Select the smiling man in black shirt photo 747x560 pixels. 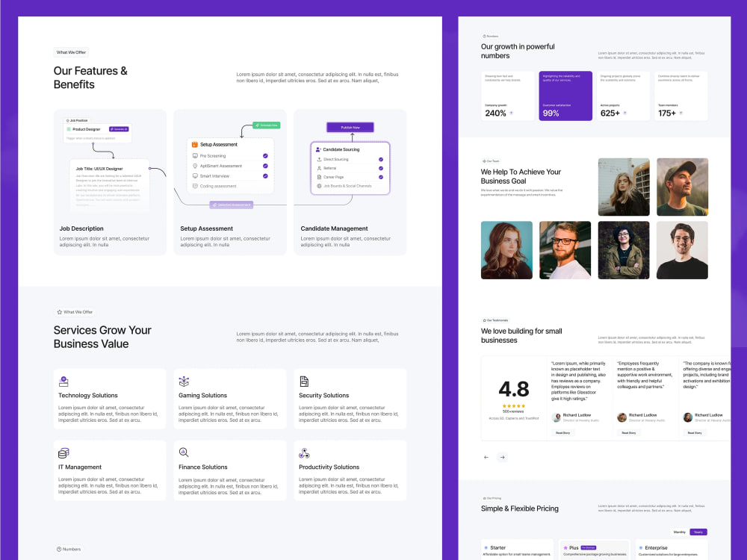(x=682, y=250)
